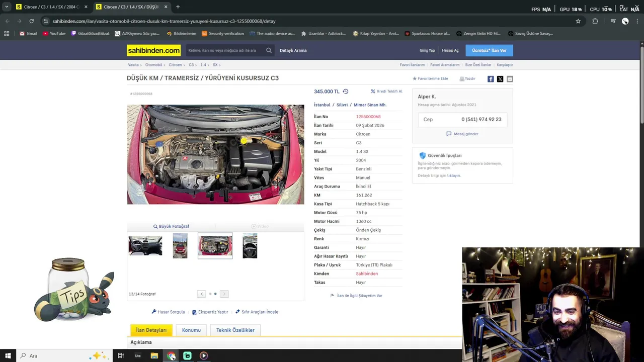Open browser extensions puzzle icon
Screen dimensions: 644x362
click(595, 21)
